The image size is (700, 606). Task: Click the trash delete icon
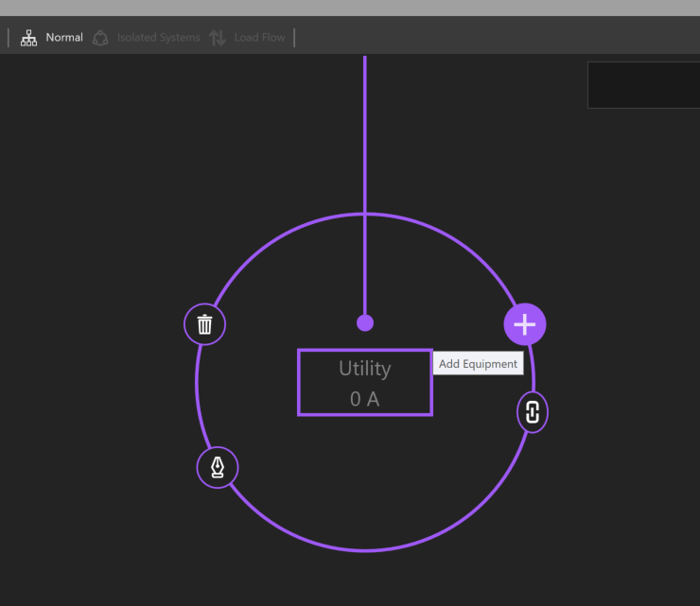204,325
